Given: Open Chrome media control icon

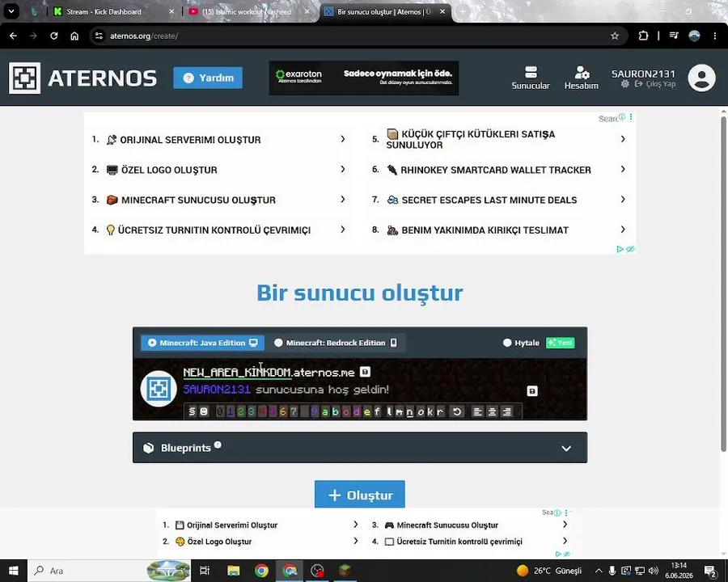Looking at the screenshot, I should (x=674, y=36).
